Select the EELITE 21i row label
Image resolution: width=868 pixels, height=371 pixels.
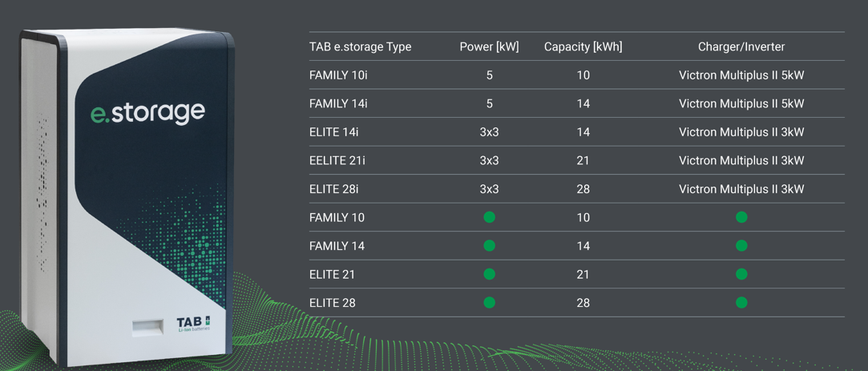tap(337, 160)
